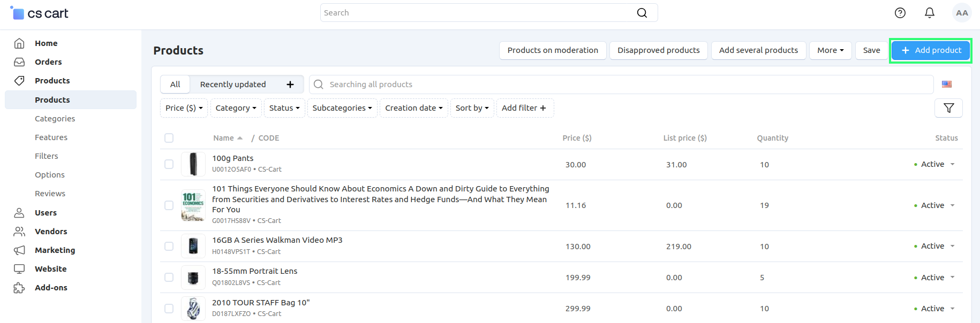Open Products on moderation
Image resolution: width=980 pixels, height=323 pixels.
click(553, 50)
